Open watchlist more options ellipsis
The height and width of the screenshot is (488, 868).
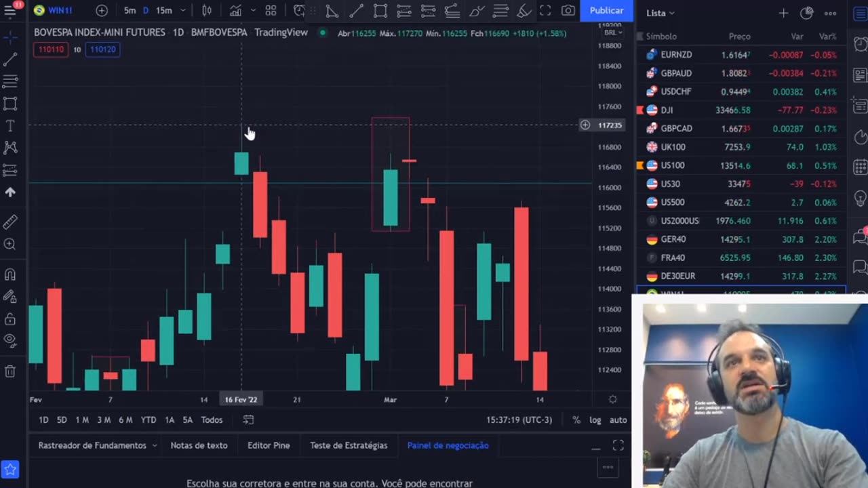[830, 13]
